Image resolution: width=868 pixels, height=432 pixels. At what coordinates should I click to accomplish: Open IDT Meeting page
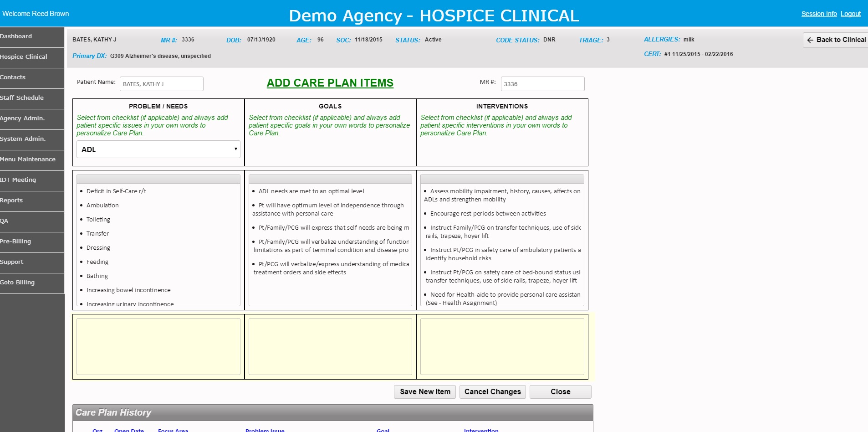[x=32, y=180]
